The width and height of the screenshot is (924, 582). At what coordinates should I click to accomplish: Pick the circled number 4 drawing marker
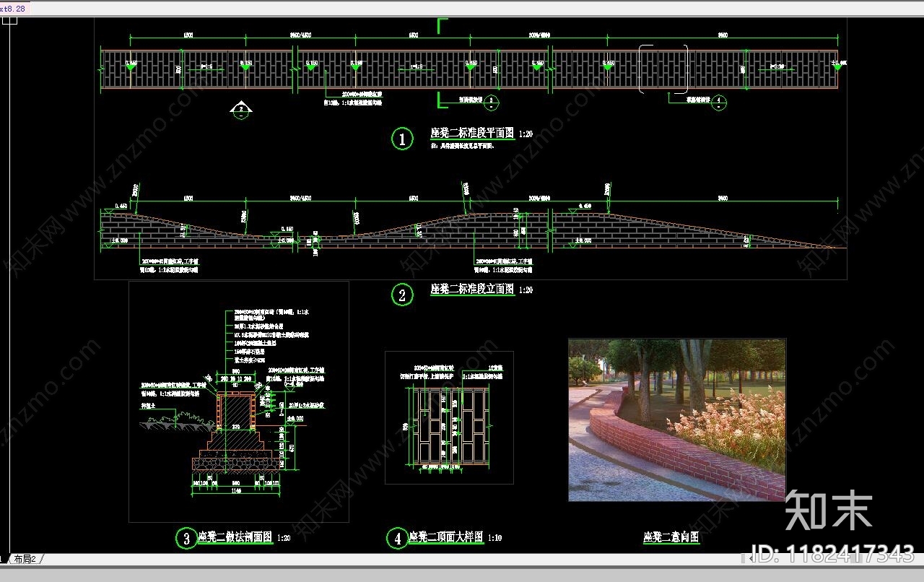pyautogui.click(x=397, y=538)
